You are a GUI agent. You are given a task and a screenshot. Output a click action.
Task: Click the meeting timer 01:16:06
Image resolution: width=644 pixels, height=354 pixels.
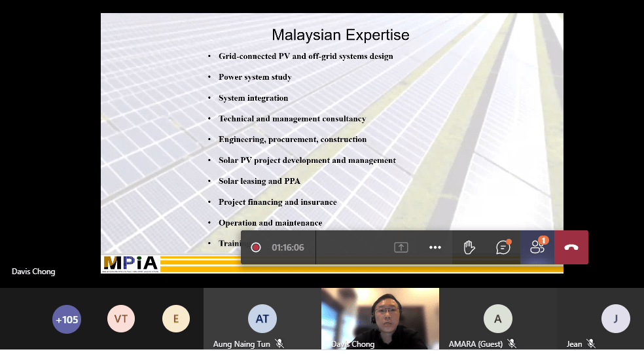pyautogui.click(x=288, y=247)
